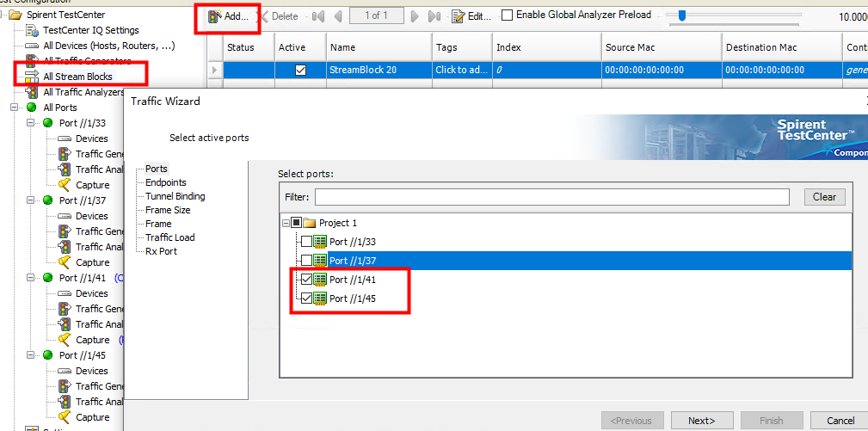868x431 pixels.
Task: Select the Tunnel Binding wizard step
Action: 175,196
